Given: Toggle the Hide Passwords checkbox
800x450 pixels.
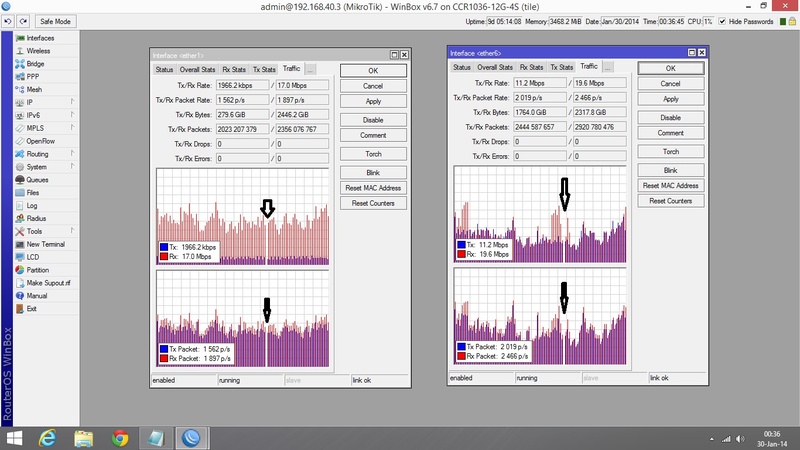Looking at the screenshot, I should click(722, 21).
